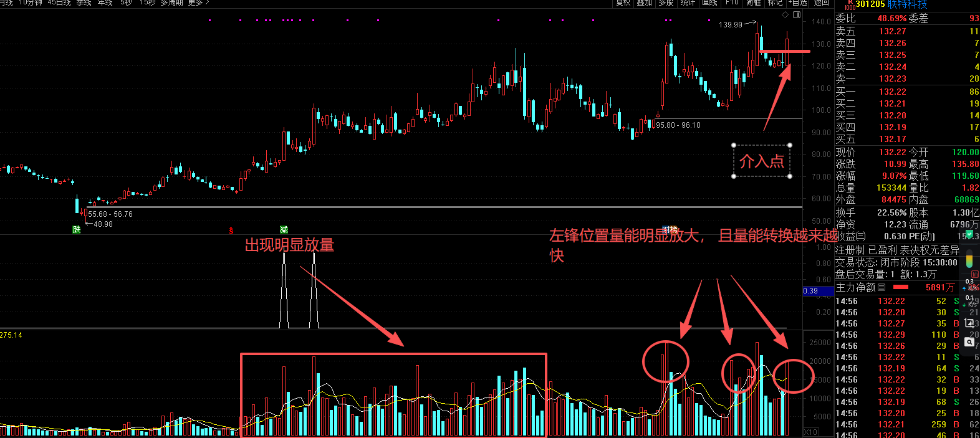
Task: Switch to the 年线 chart period
Action: 105,3
